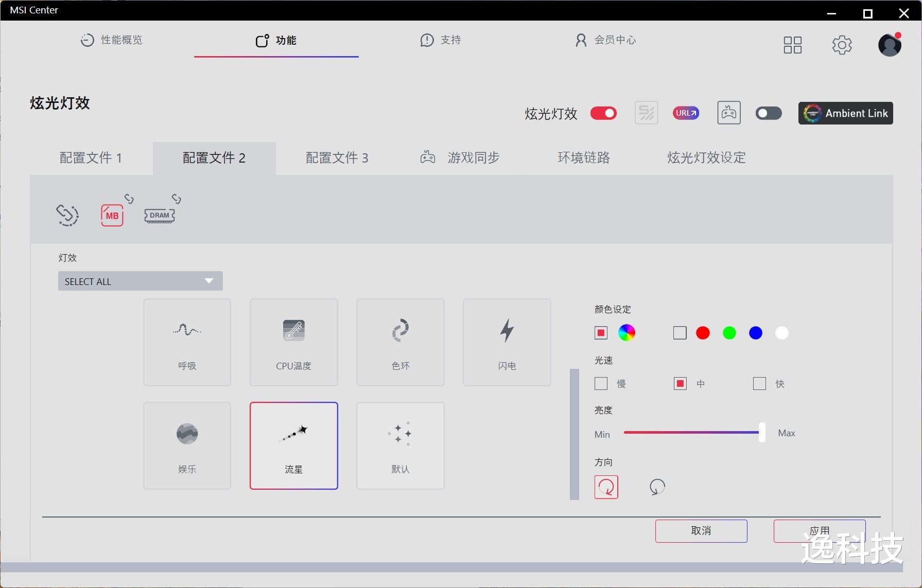Open the user profile avatar
The width and height of the screenshot is (922, 588).
[x=890, y=45]
